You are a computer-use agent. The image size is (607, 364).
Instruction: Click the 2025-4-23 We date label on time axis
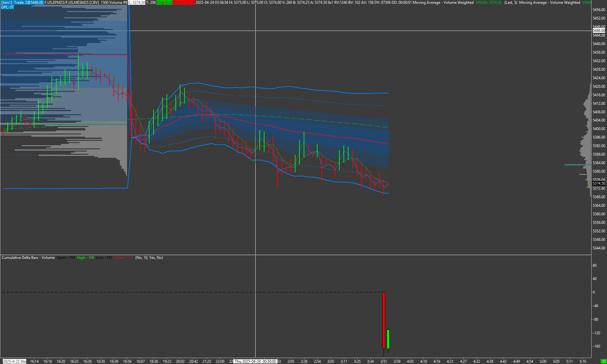tap(15, 361)
